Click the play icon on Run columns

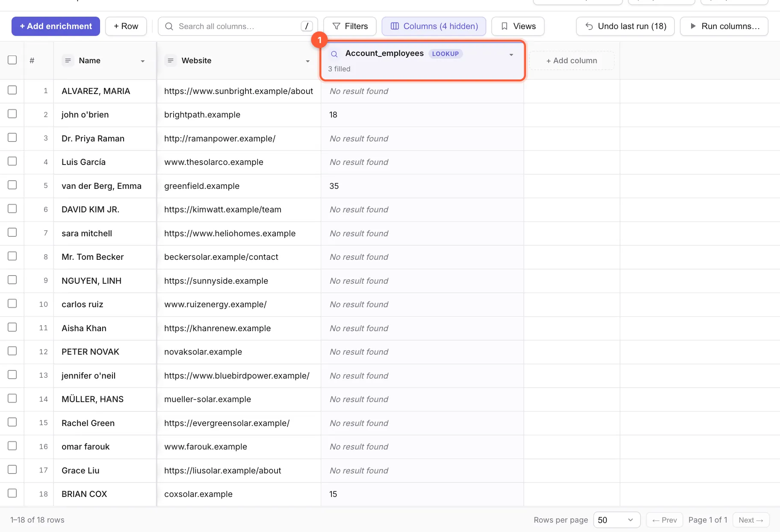click(693, 26)
